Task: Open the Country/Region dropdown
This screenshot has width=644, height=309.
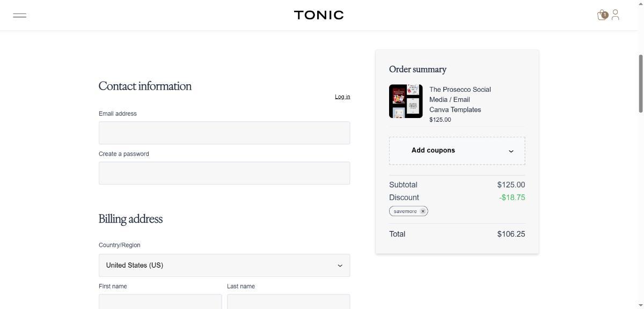Action: coord(224,266)
